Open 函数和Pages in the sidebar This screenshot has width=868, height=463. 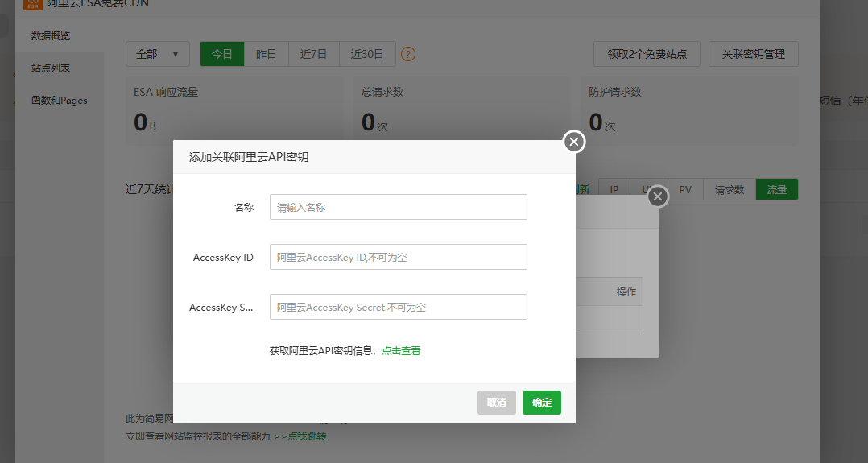[59, 101]
